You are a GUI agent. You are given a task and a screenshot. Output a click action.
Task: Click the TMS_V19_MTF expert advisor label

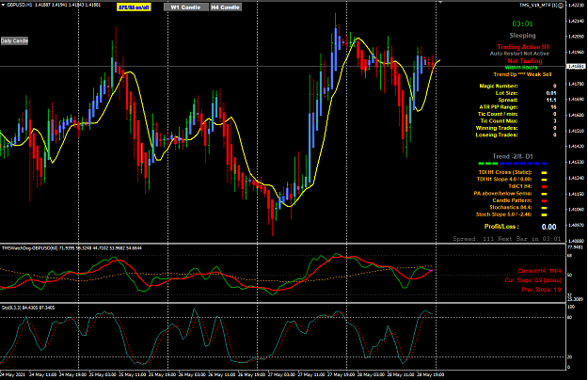[538, 6]
